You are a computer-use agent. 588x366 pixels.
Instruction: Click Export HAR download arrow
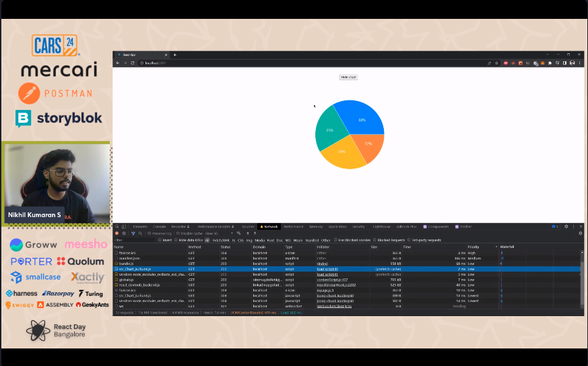[x=255, y=233]
